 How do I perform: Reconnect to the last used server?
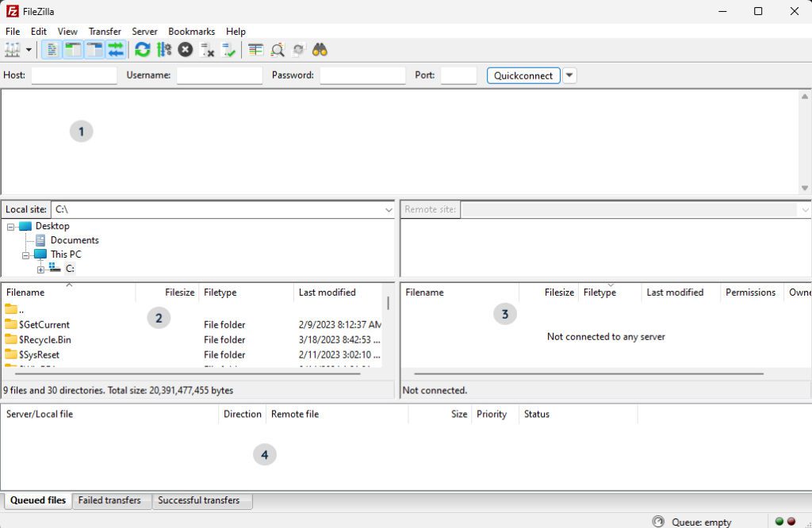coord(228,50)
